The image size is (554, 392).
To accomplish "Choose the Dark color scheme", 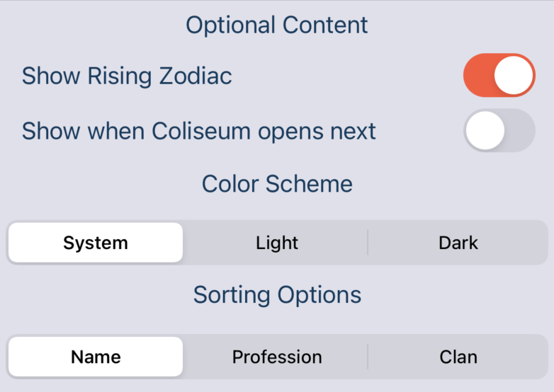I will click(458, 243).
